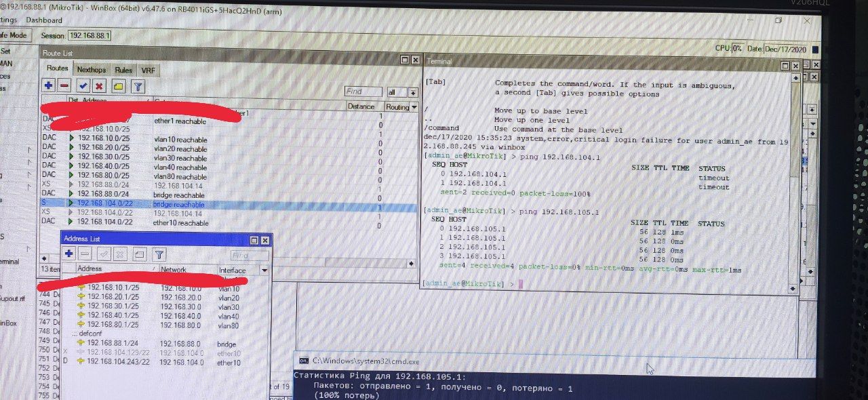Select route 192.168.104.0/22 ether10 reachable
868x400 pixels.
[x=228, y=222]
